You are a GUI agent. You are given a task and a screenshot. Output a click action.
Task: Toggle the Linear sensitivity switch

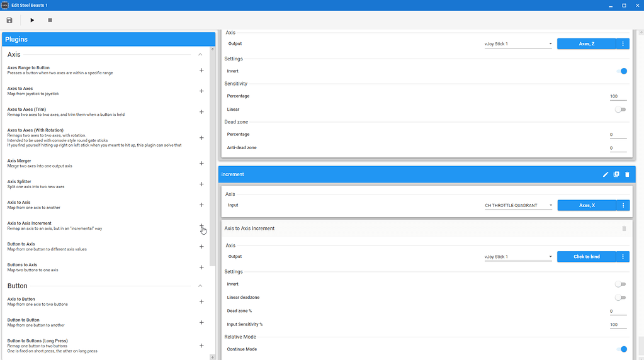pos(621,110)
